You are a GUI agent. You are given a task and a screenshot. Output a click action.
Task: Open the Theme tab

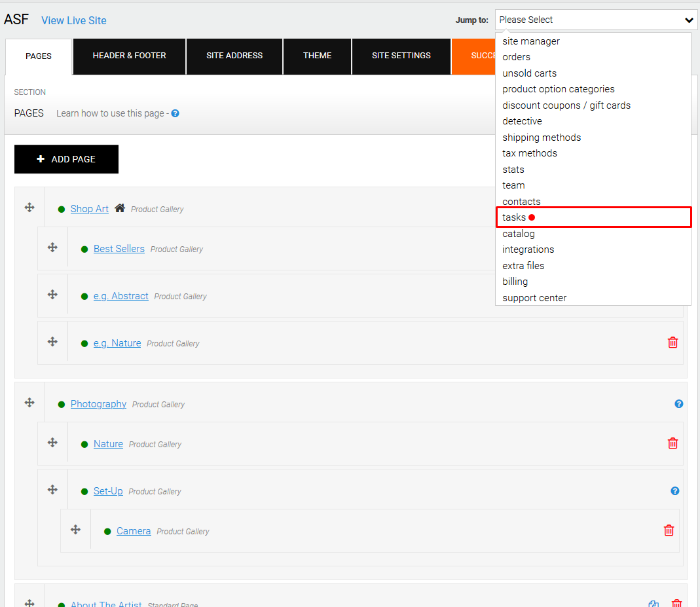point(317,56)
